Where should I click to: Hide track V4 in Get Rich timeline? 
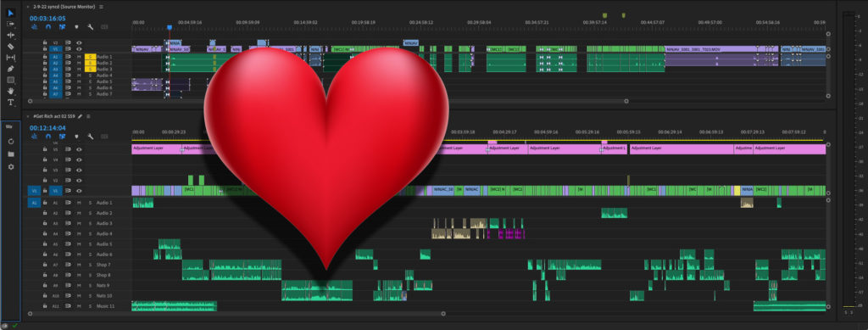coord(79,160)
